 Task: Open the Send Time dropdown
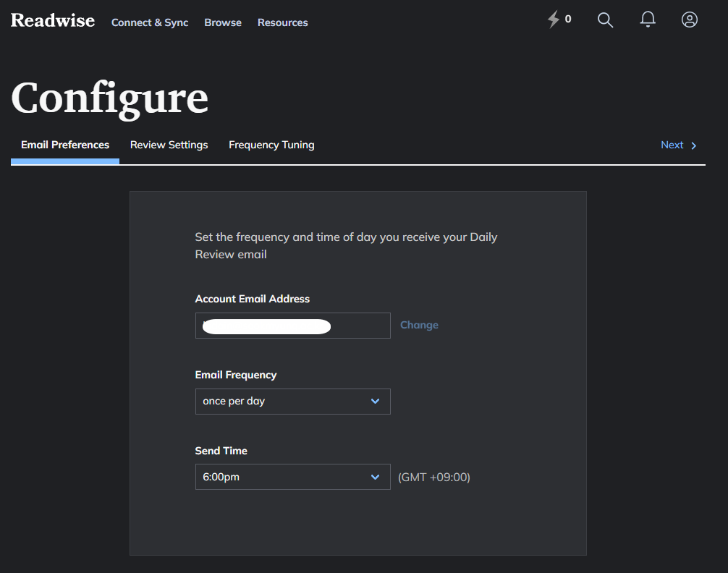tap(292, 477)
